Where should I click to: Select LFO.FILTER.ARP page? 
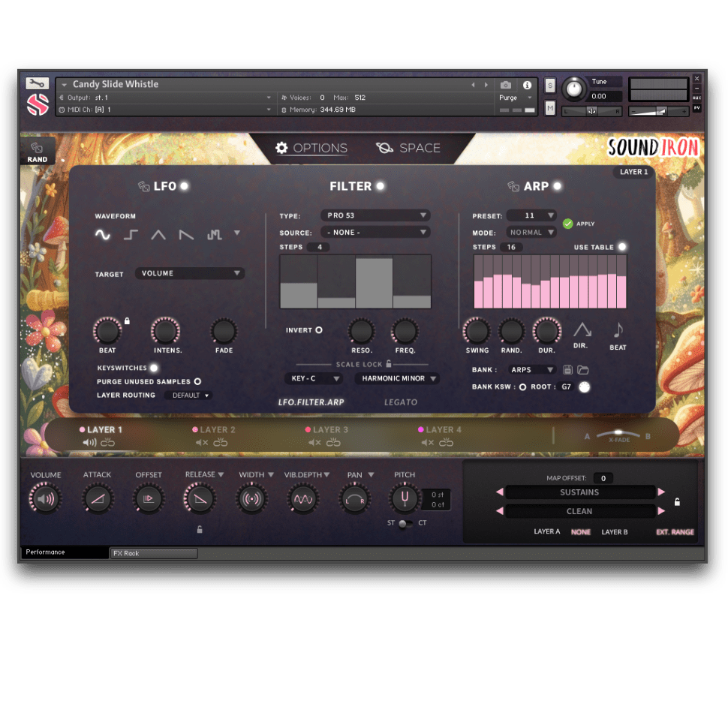(311, 402)
